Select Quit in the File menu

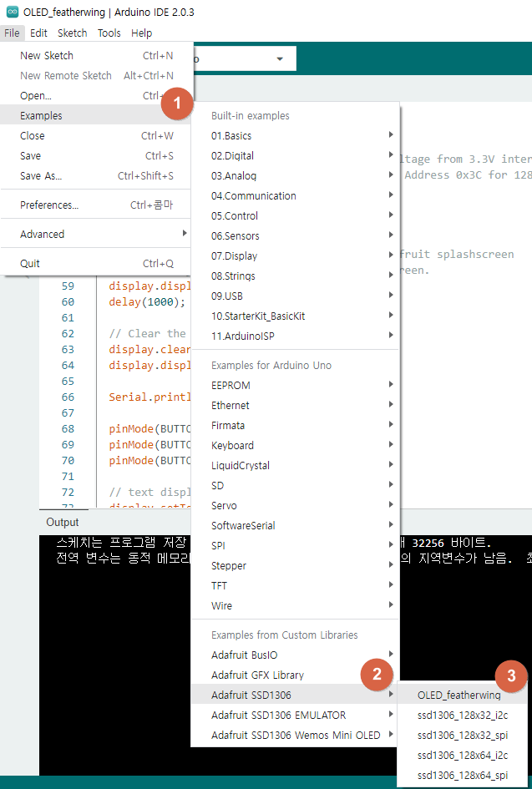pyautogui.click(x=97, y=264)
